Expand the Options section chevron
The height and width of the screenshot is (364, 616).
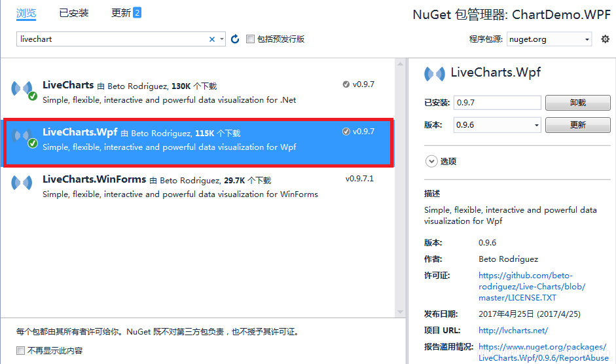(x=431, y=161)
